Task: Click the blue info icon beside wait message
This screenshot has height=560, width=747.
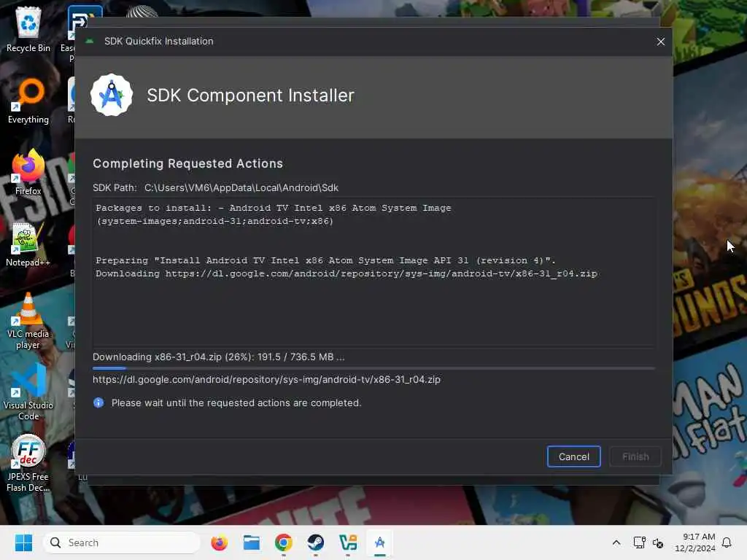Action: (98, 402)
